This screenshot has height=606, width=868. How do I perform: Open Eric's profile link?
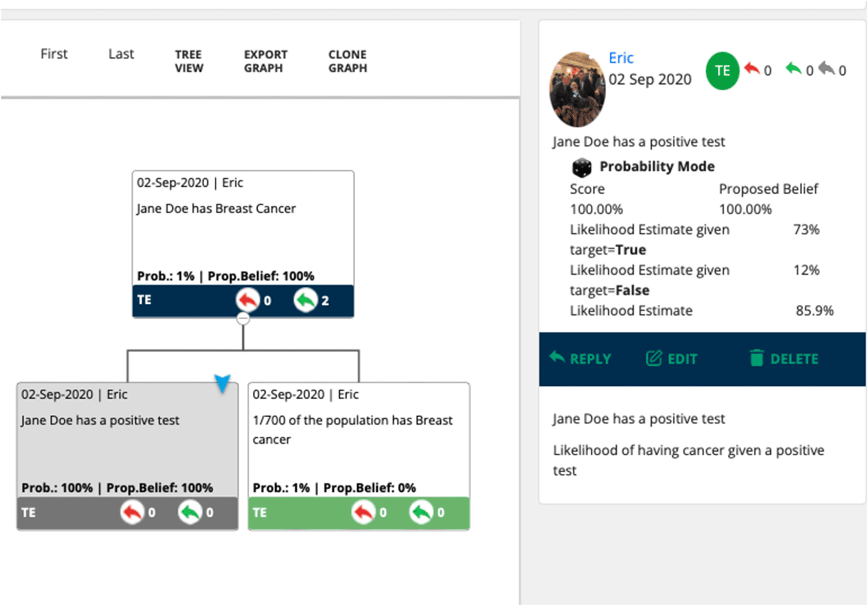621,58
